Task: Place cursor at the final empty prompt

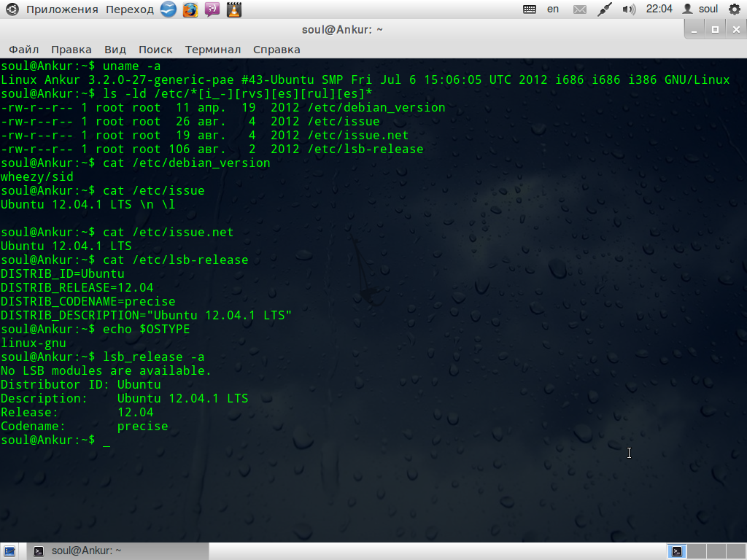Action: click(107, 440)
